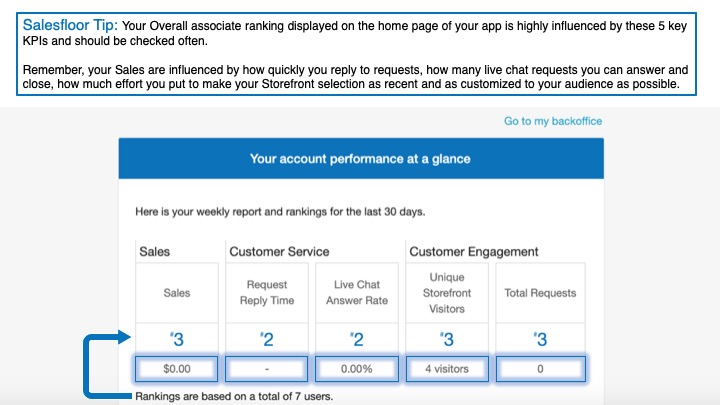This screenshot has height=405, width=720.
Task: Click the Total Requests rank number
Action: [x=541, y=339]
